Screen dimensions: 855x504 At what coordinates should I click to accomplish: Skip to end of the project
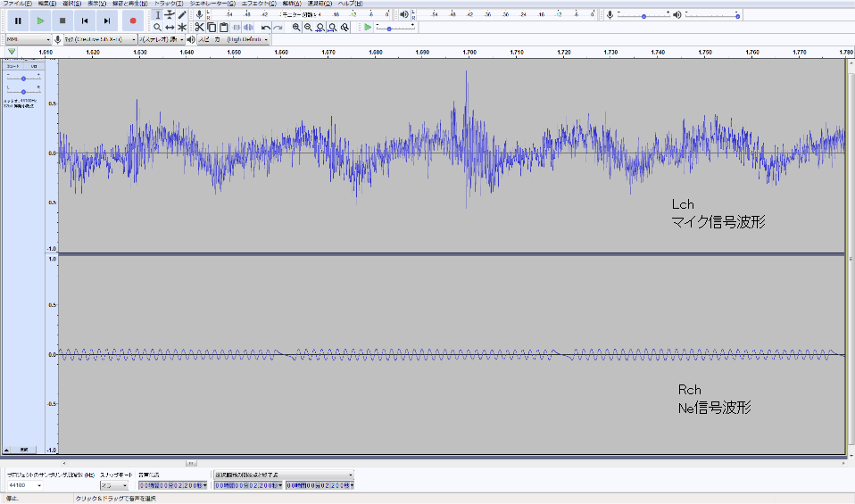click(x=107, y=21)
